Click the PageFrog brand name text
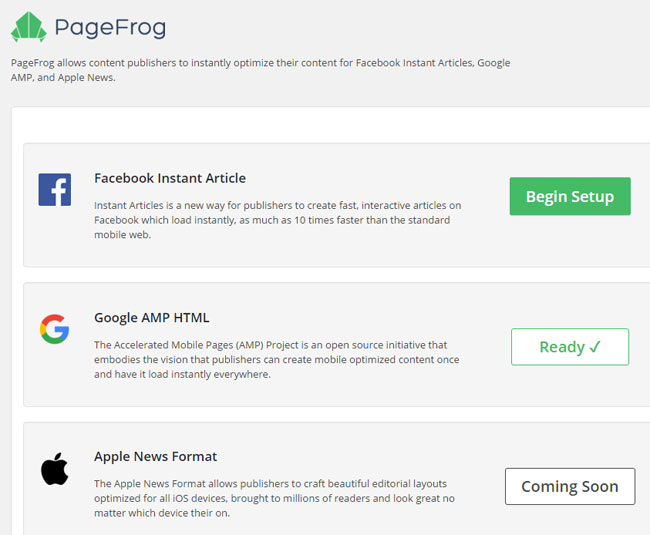The height and width of the screenshot is (535, 650). 110,27
